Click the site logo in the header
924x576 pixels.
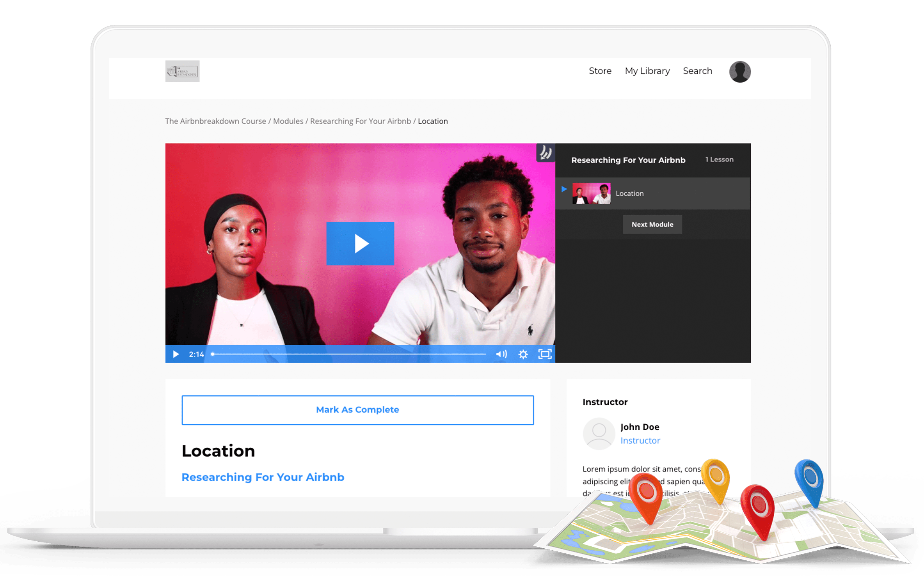[182, 71]
